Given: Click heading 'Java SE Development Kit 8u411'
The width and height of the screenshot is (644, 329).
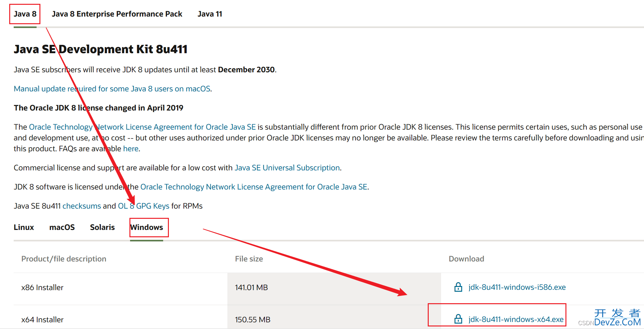Looking at the screenshot, I should click(x=100, y=49).
